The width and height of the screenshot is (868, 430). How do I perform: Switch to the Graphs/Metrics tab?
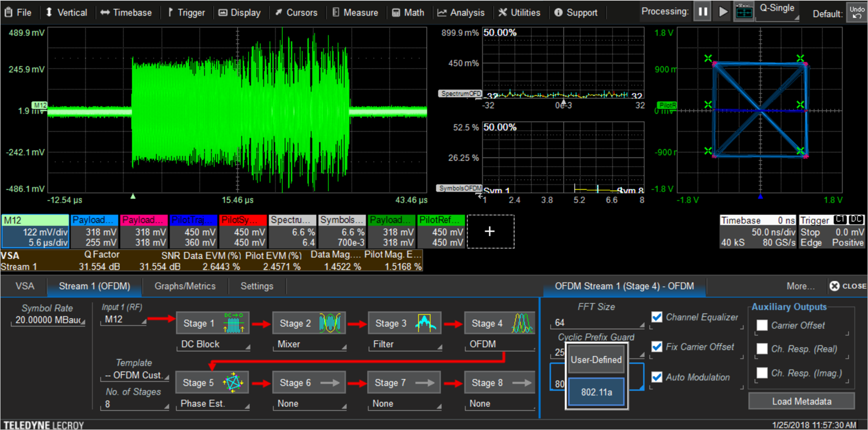pos(185,286)
